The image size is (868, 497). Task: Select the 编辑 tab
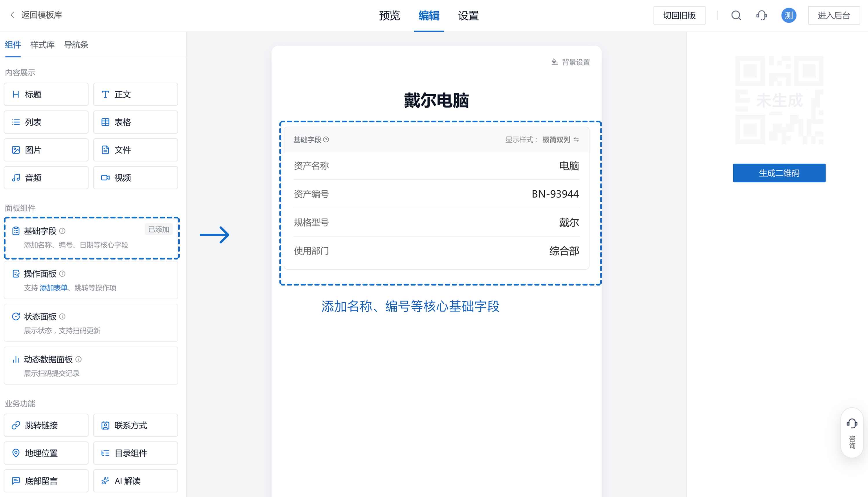click(x=429, y=16)
